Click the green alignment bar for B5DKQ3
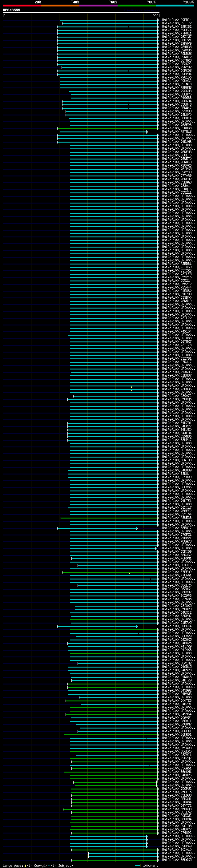This screenshot has width=197, height=868. coord(111,809)
